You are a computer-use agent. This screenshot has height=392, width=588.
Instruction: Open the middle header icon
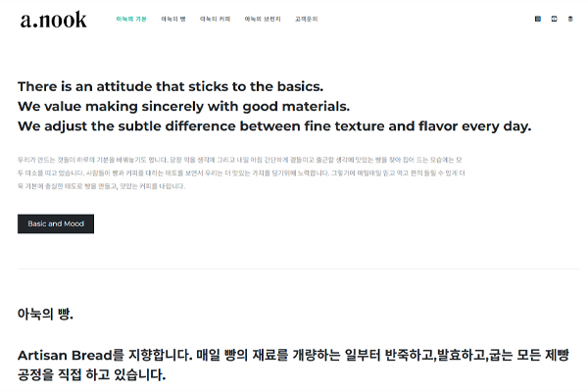click(554, 19)
